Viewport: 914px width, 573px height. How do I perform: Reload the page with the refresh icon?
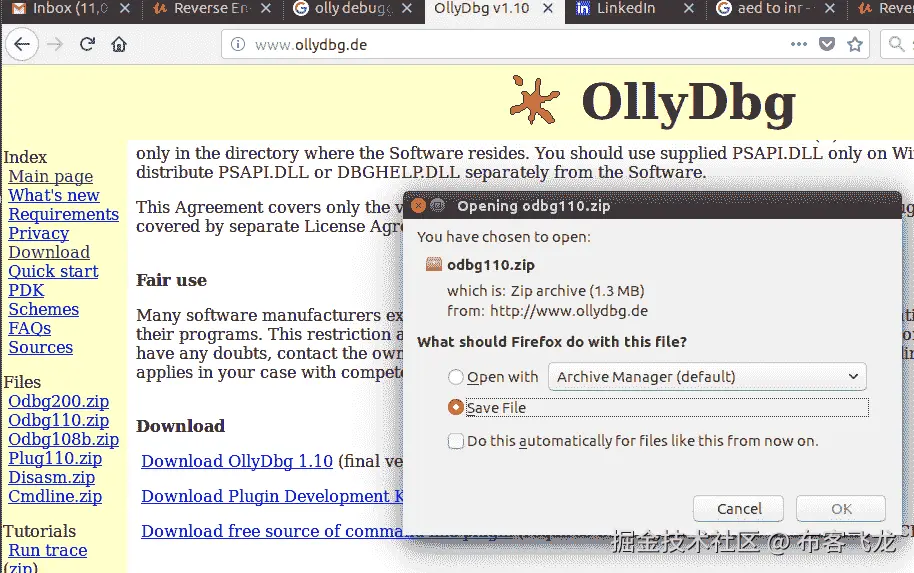tap(87, 44)
